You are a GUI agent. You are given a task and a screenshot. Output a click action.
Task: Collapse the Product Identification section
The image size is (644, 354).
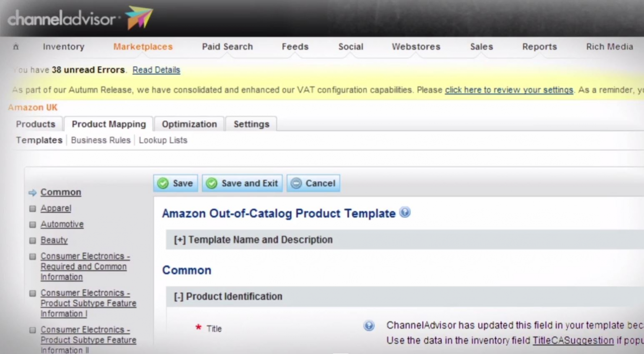[x=179, y=297]
